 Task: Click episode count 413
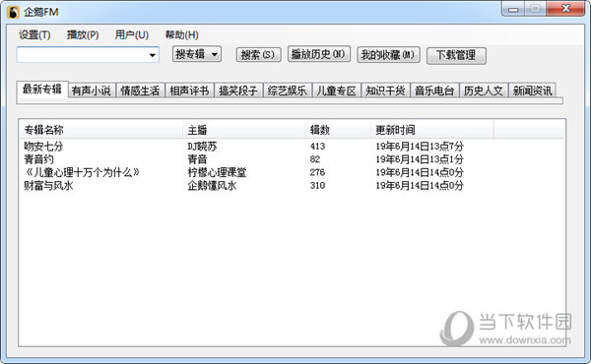pyautogui.click(x=318, y=146)
